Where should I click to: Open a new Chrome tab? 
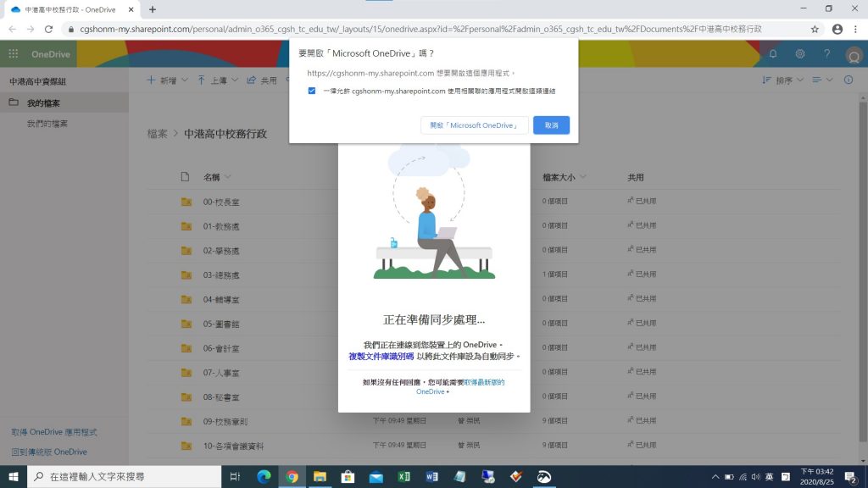click(x=153, y=9)
